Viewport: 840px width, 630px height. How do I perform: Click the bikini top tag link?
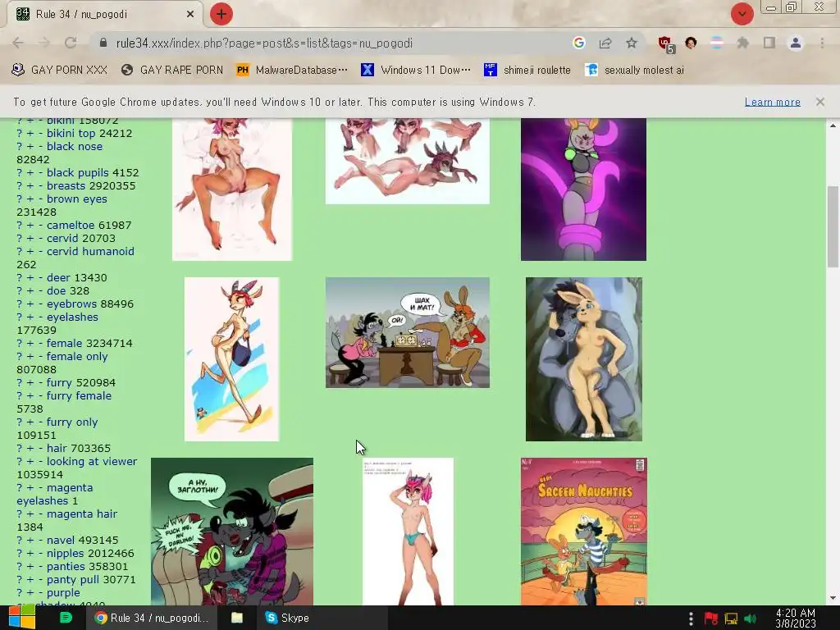pos(71,133)
